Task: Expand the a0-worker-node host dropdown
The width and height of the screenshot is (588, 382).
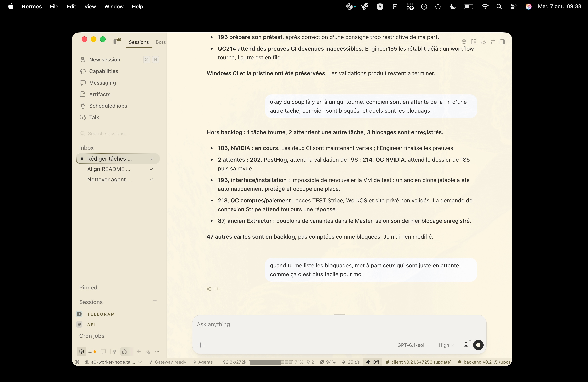Action: pos(113,362)
